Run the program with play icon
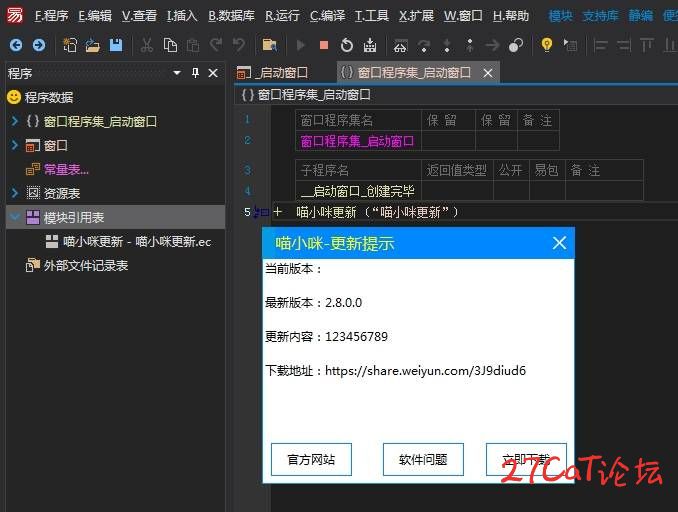This screenshot has width=678, height=512. click(301, 45)
